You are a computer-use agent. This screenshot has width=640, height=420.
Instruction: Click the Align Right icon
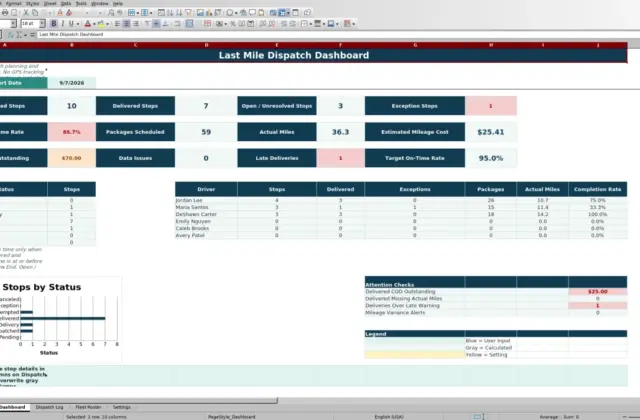pos(136,24)
